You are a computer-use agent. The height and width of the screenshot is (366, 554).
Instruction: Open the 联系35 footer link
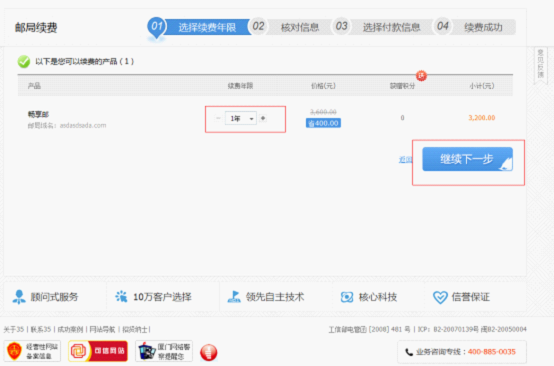point(41,329)
